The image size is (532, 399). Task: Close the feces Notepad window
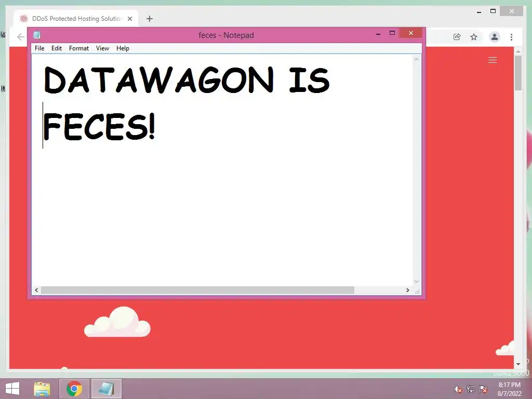(411, 33)
